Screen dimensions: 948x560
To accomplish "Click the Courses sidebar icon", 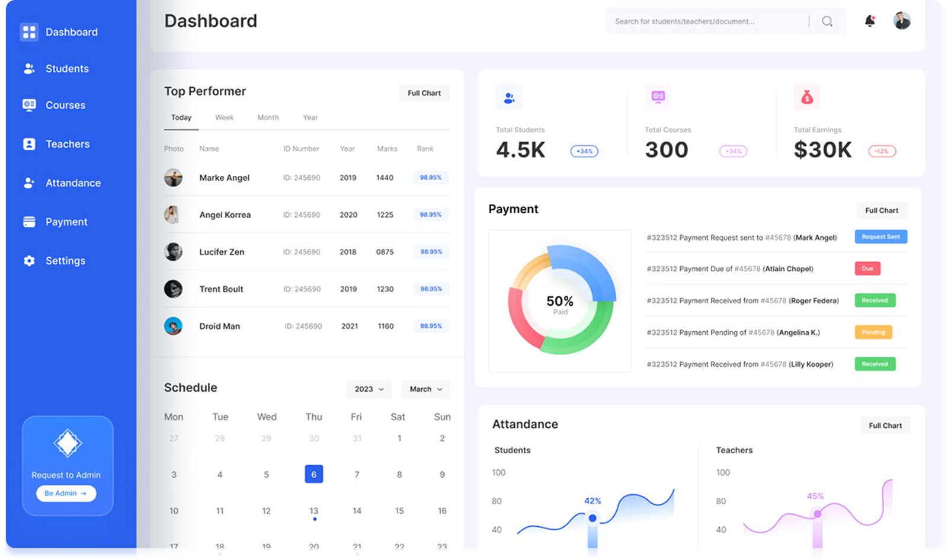I will [29, 105].
